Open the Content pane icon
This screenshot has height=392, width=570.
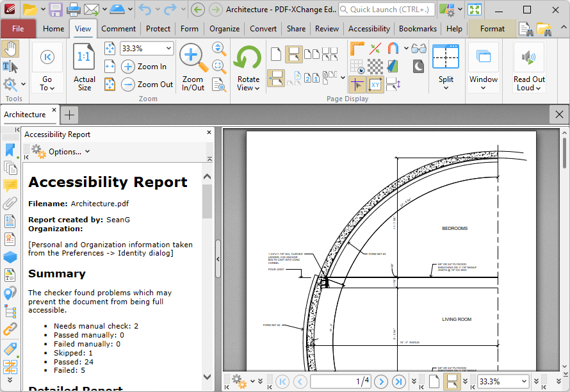point(10,275)
